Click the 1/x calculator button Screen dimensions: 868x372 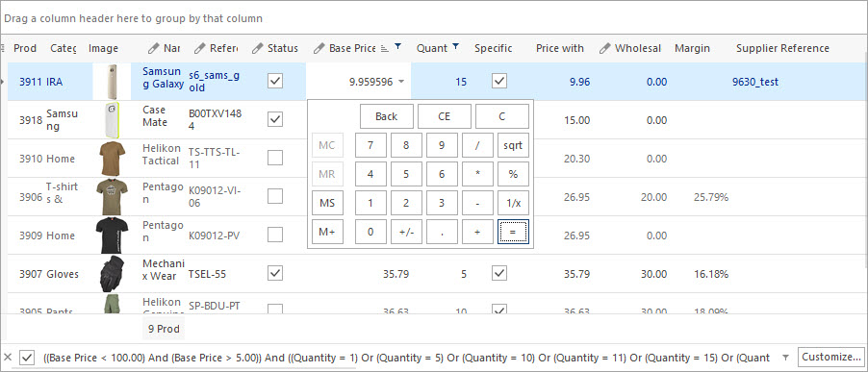(x=513, y=203)
